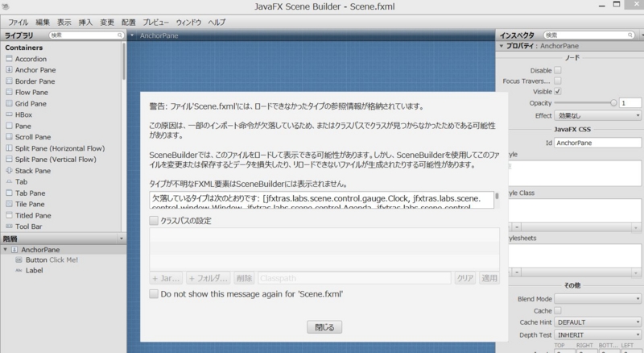Open the 編集 menu

click(x=43, y=23)
